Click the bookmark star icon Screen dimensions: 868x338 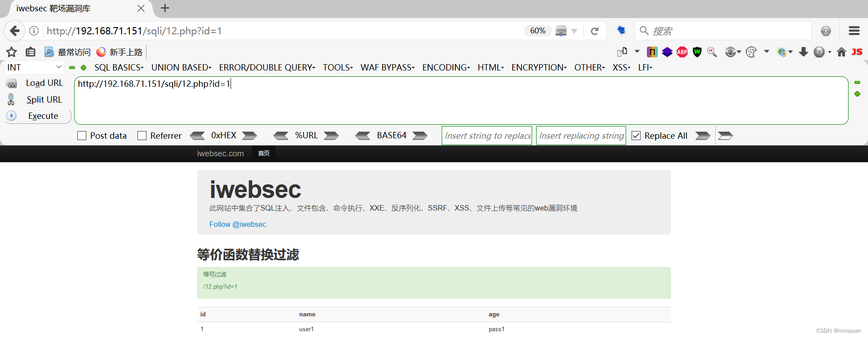(12, 52)
